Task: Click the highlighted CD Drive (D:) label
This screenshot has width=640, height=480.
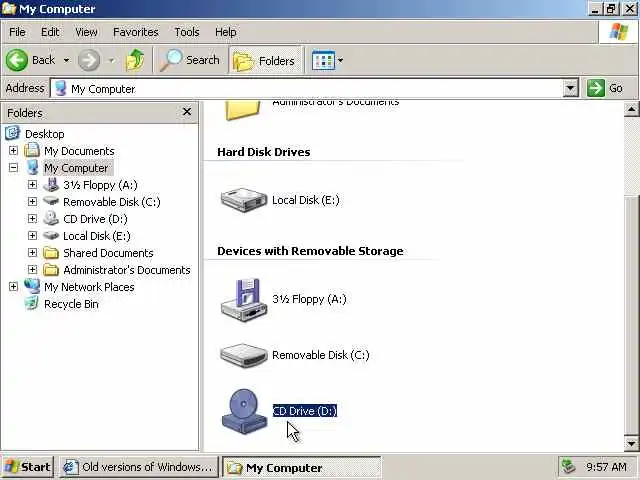Action: point(305,411)
